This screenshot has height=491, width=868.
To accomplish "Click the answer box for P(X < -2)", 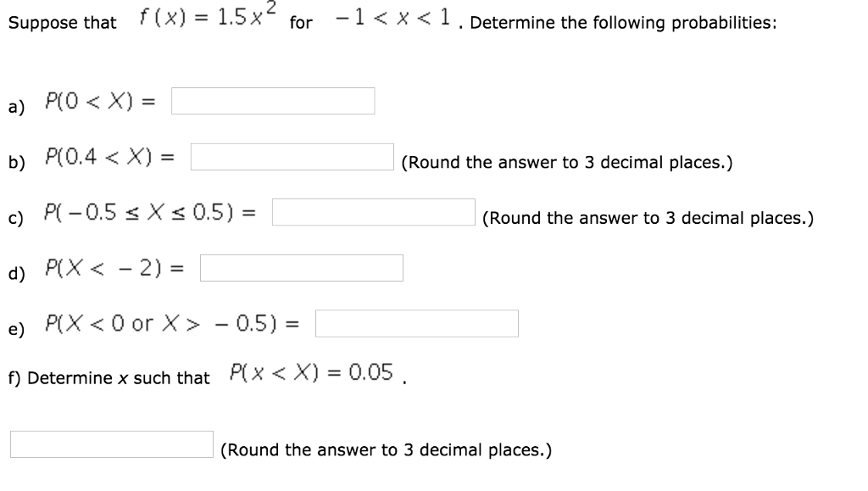I will point(302,267).
